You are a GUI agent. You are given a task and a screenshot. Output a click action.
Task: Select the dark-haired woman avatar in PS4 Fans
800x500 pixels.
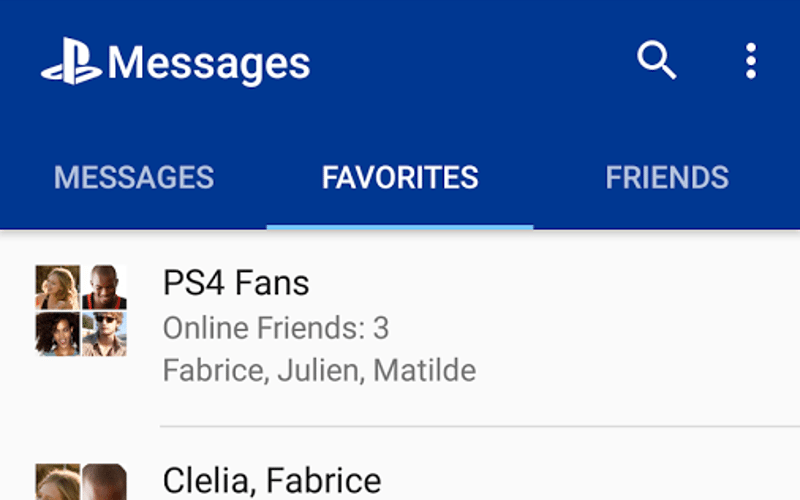(x=57, y=334)
